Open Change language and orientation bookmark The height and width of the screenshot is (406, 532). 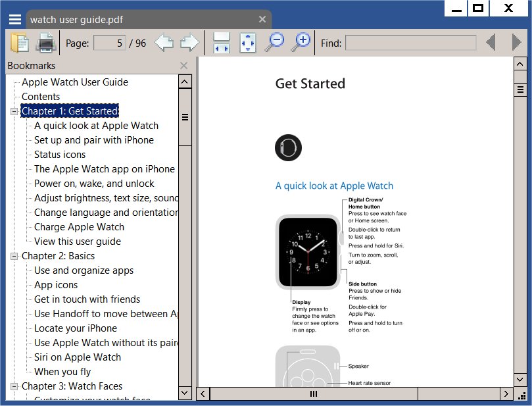click(x=106, y=213)
